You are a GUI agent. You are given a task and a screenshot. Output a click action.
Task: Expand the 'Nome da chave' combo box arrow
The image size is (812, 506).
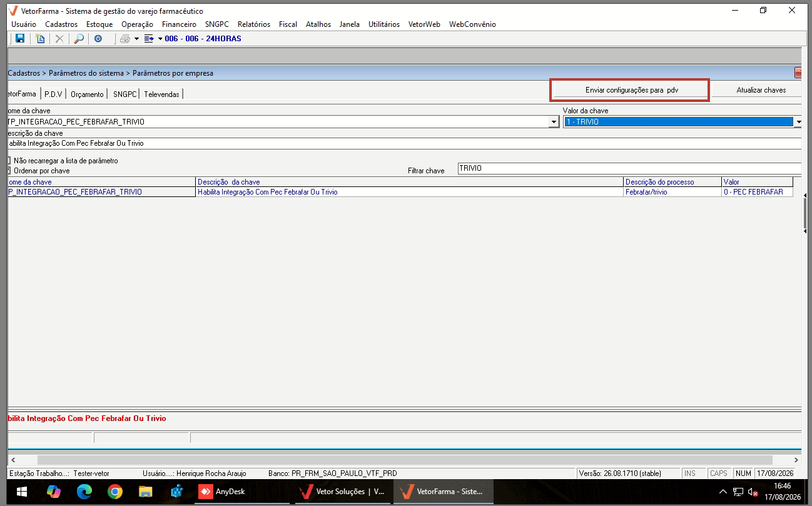tap(554, 122)
